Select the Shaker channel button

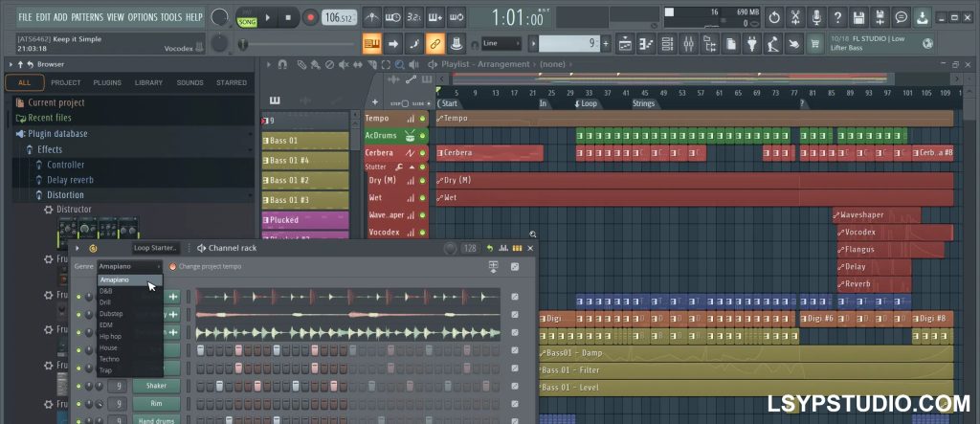tap(156, 386)
